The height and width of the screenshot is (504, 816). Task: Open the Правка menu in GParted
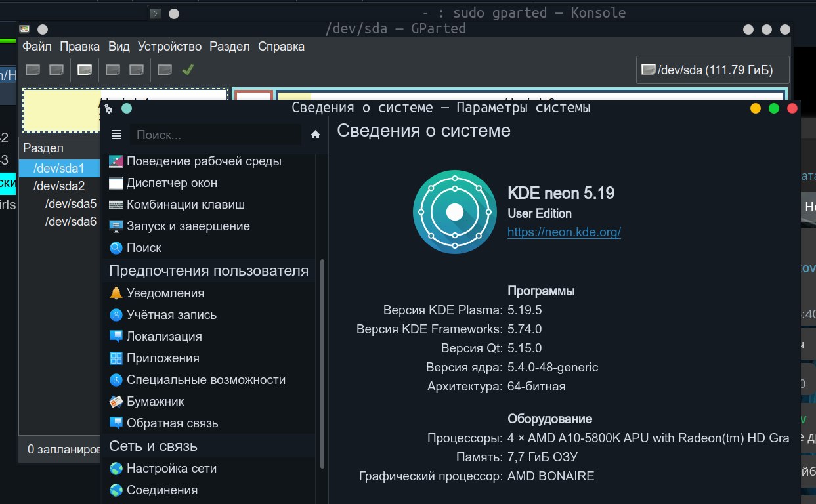(79, 47)
